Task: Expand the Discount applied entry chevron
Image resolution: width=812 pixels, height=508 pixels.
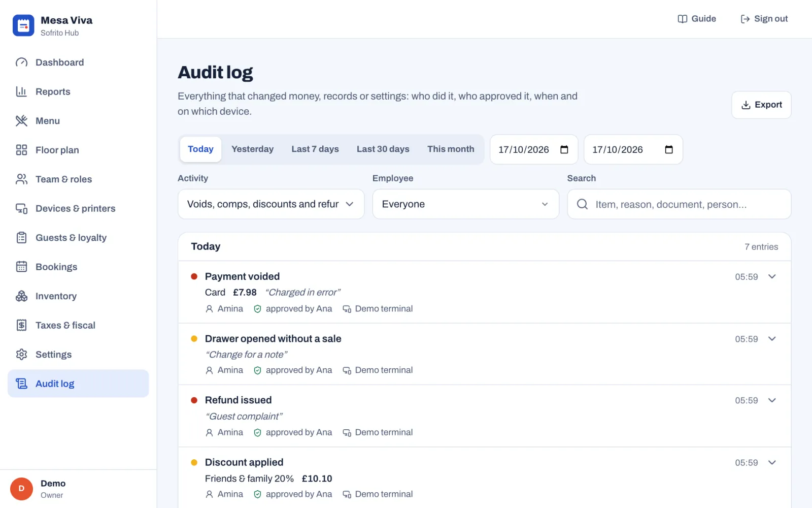Action: point(772,462)
